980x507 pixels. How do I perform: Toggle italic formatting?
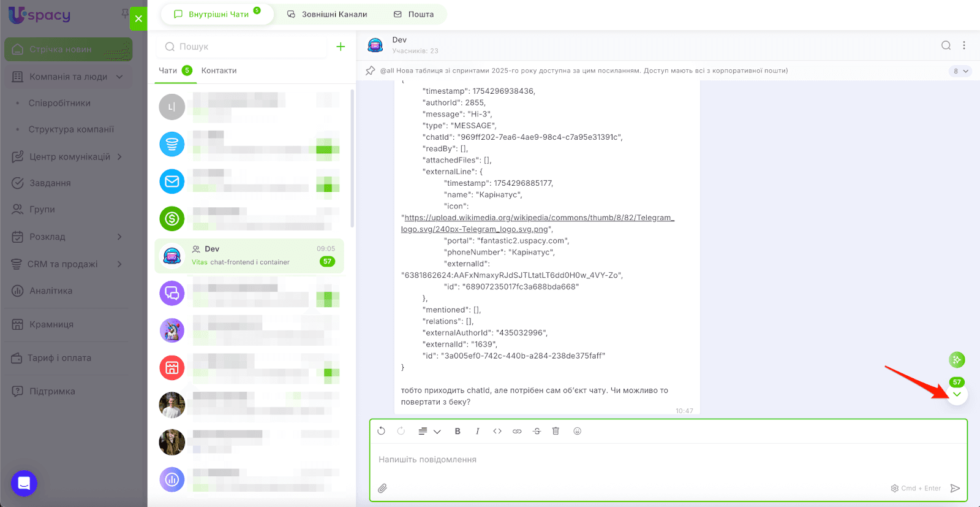pos(477,431)
